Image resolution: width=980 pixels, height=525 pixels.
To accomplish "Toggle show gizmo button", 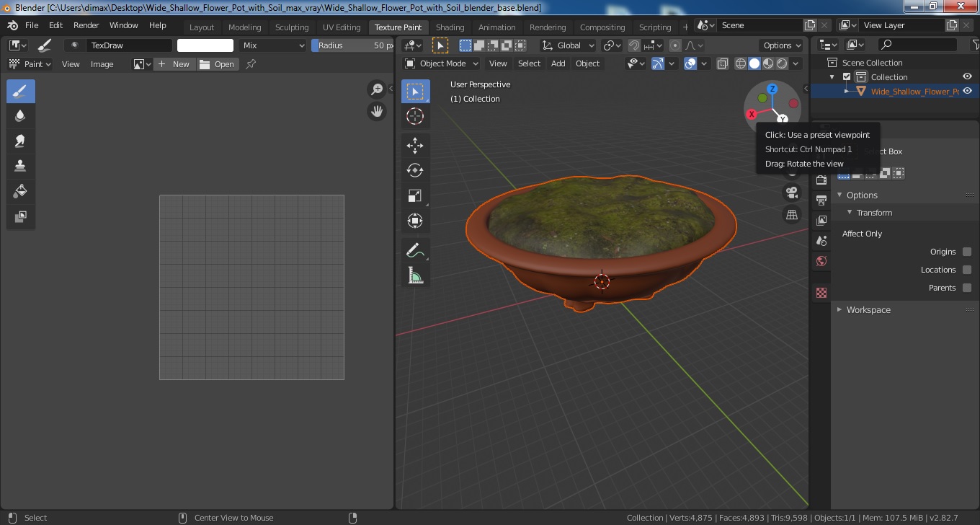I will click(x=658, y=63).
